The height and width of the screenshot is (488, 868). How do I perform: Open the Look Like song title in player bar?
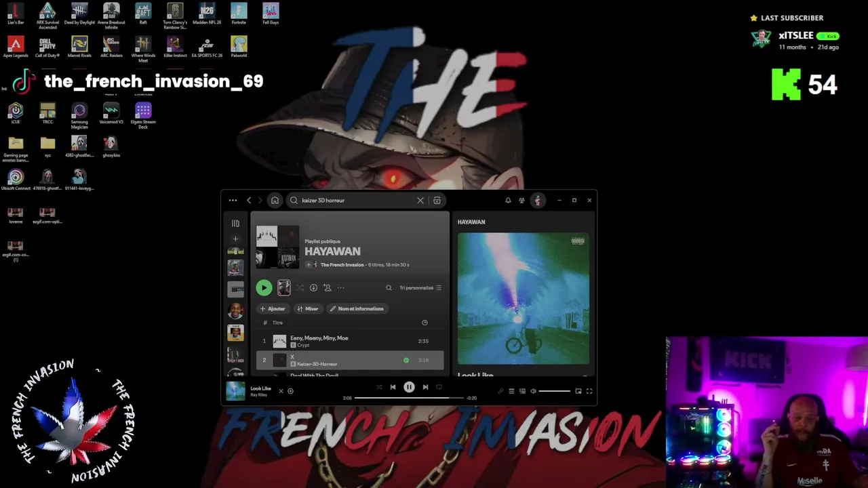(x=260, y=388)
